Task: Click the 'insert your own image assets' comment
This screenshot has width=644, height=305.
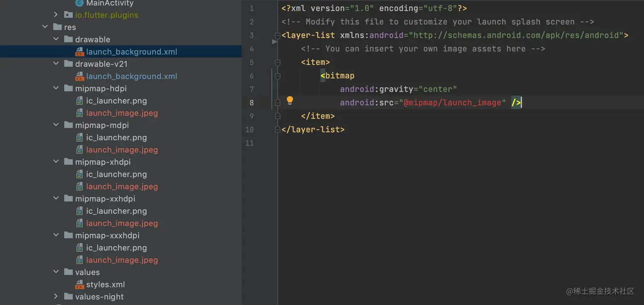Action: pyautogui.click(x=423, y=49)
